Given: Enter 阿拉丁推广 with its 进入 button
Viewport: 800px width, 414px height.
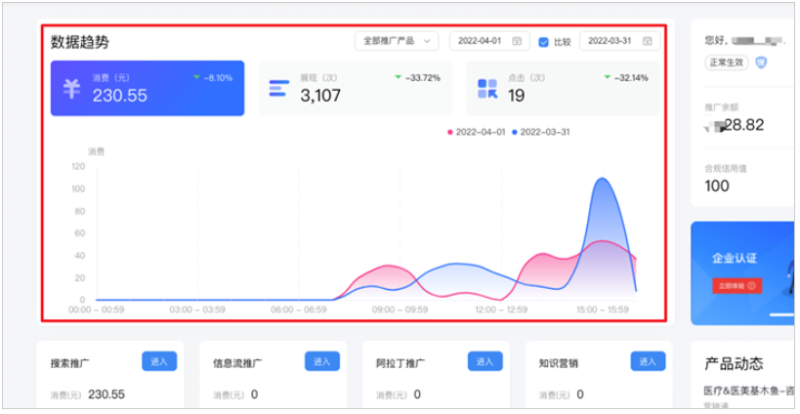Looking at the screenshot, I should point(485,361).
